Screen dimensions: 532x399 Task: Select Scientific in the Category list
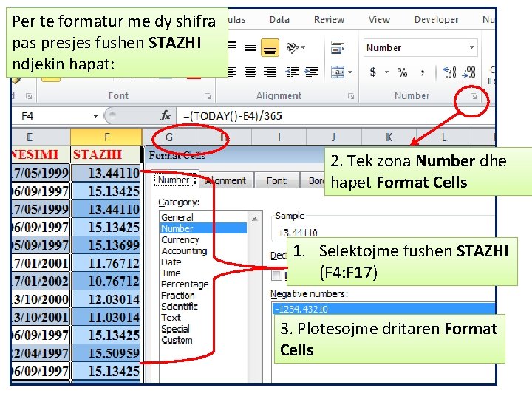click(180, 307)
